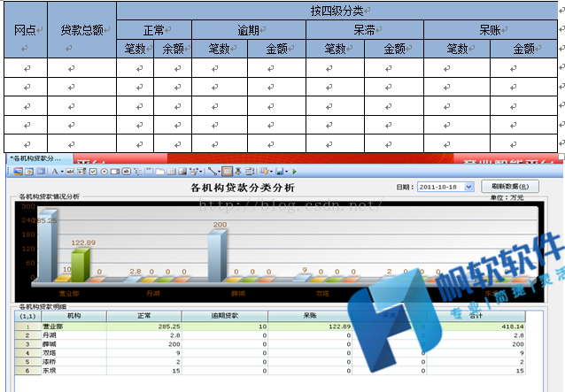Click the '122.89' cell in 呆账 column

[x=310, y=327]
